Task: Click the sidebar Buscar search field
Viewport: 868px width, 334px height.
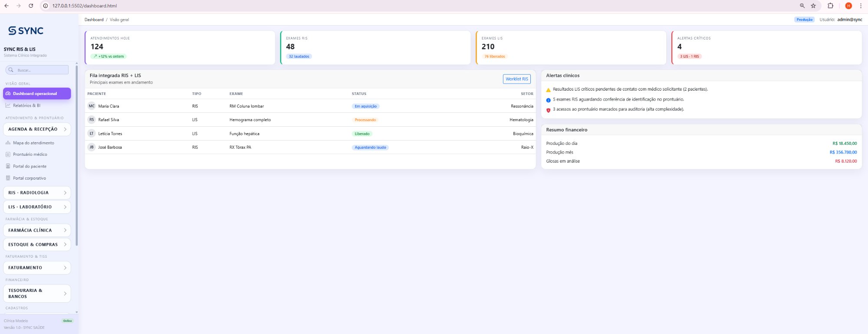Action: [x=37, y=70]
